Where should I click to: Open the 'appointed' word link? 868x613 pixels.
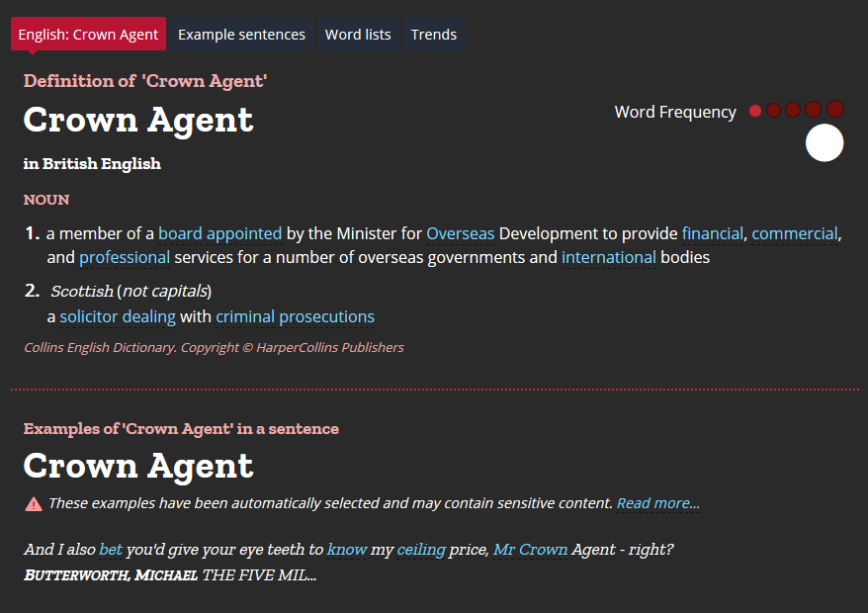tap(244, 233)
